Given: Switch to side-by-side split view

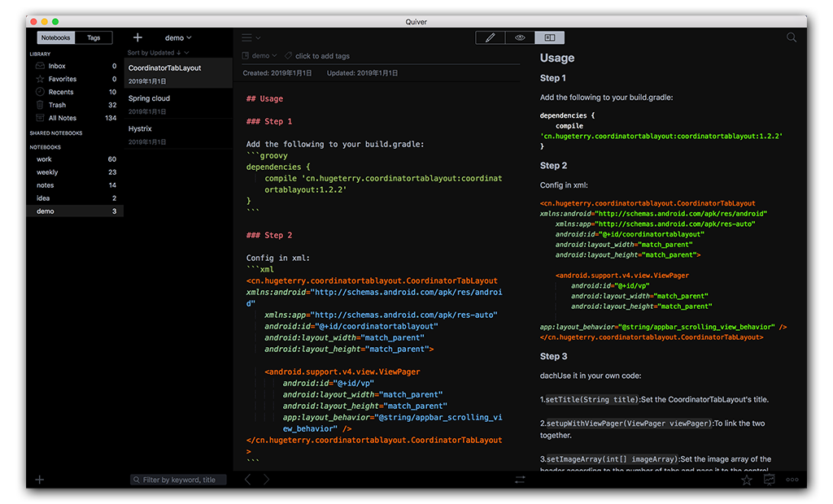Looking at the screenshot, I should tap(550, 37).
